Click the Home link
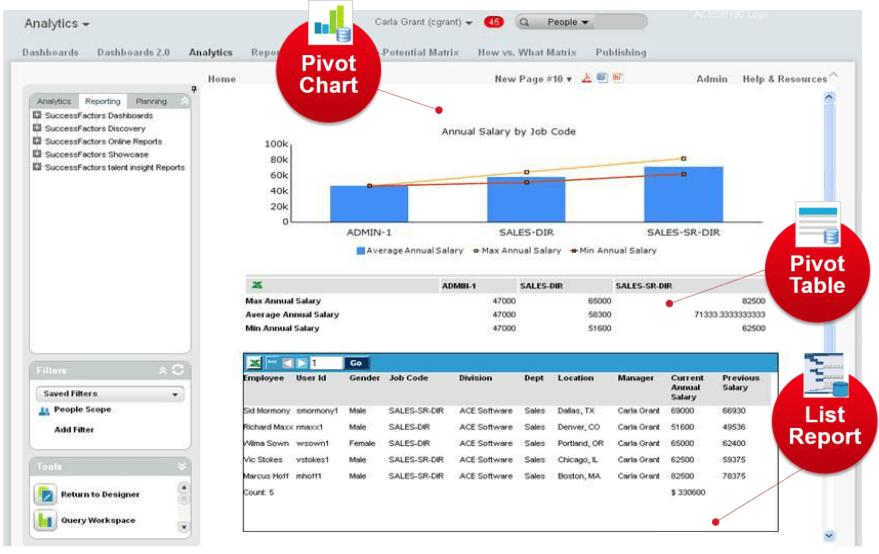Screen dimensions: 879x554 pos(221,79)
